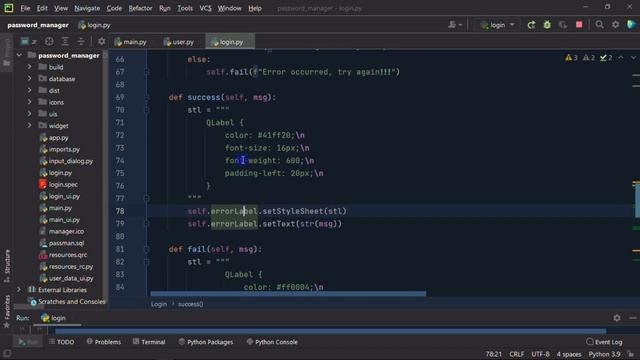Viewport: 640px width, 360px height.
Task: Expand the icons folder
Action: [29, 102]
